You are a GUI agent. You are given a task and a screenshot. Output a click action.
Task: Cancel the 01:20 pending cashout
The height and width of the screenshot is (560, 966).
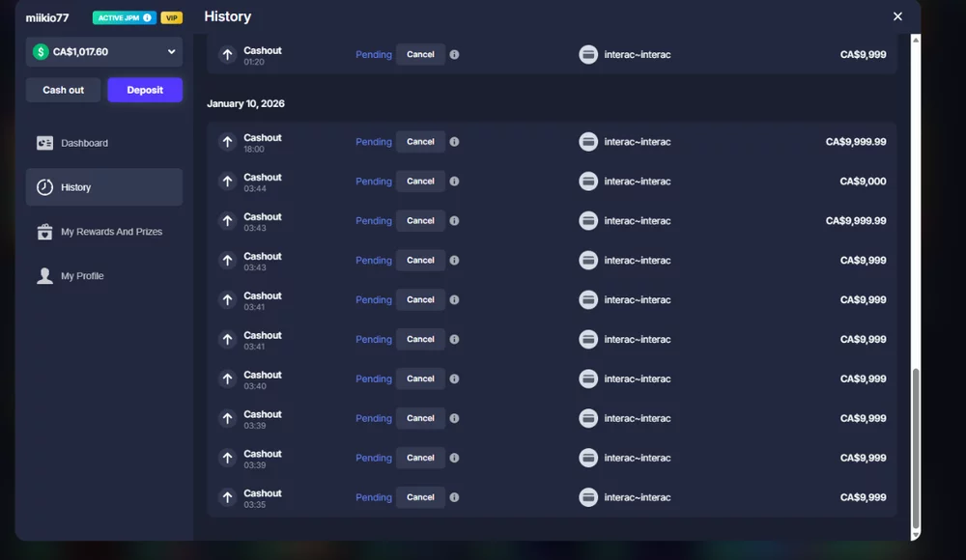420,55
